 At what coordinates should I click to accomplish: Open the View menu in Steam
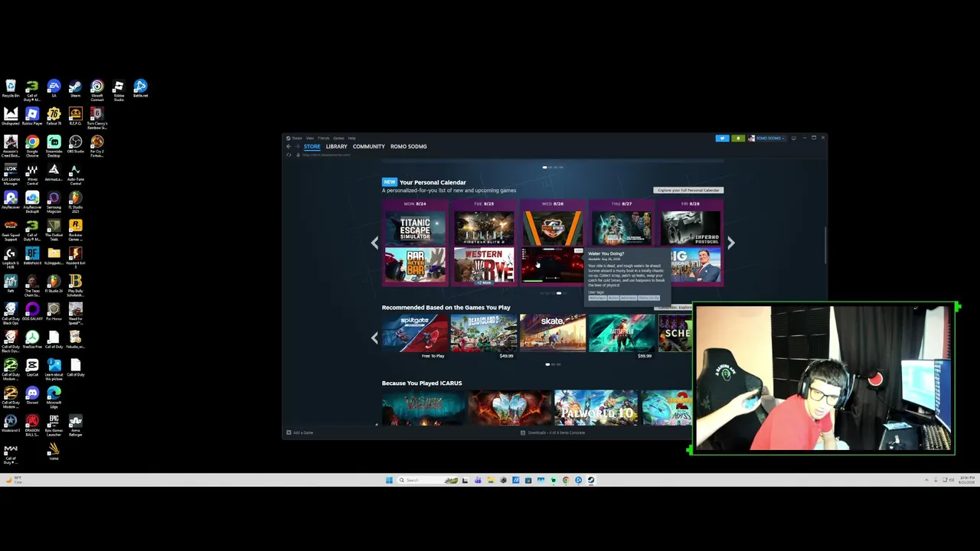(309, 139)
